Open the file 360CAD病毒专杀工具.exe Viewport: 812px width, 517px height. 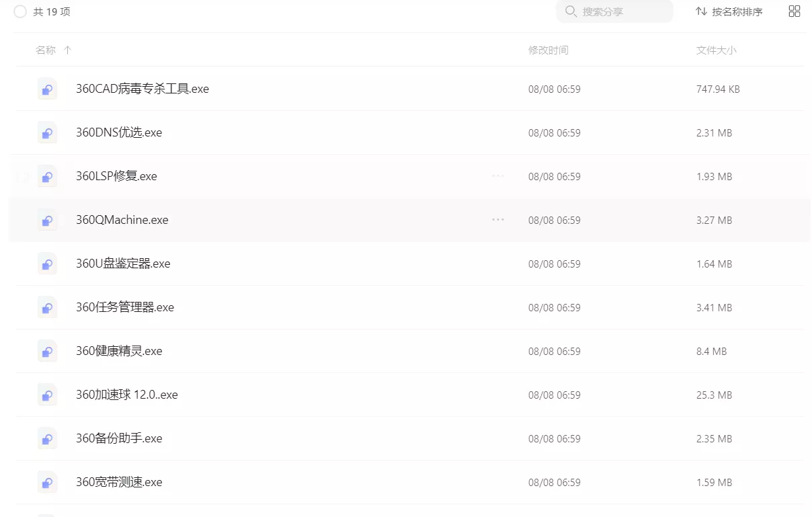(x=143, y=89)
